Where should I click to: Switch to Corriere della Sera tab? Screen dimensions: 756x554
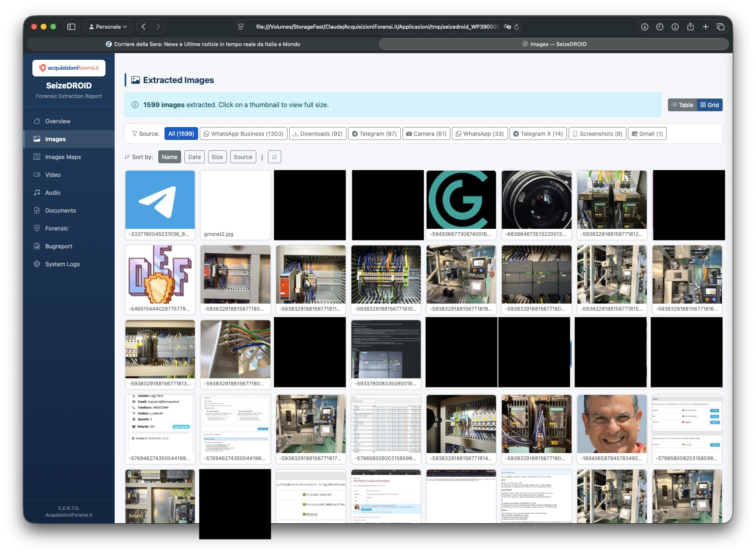click(203, 44)
